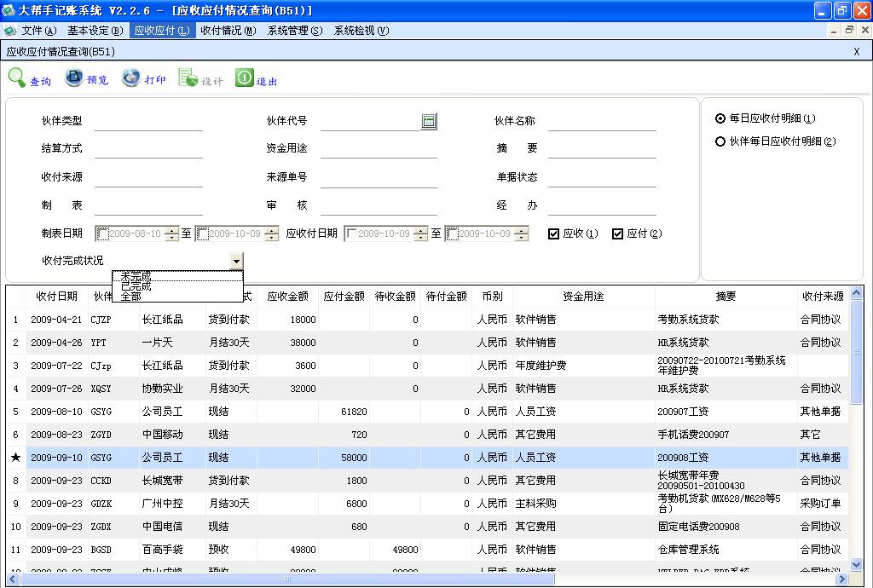Screen dimensions: 873x588
Task: Decrement the 制表日期 end date spinner
Action: (x=272, y=238)
